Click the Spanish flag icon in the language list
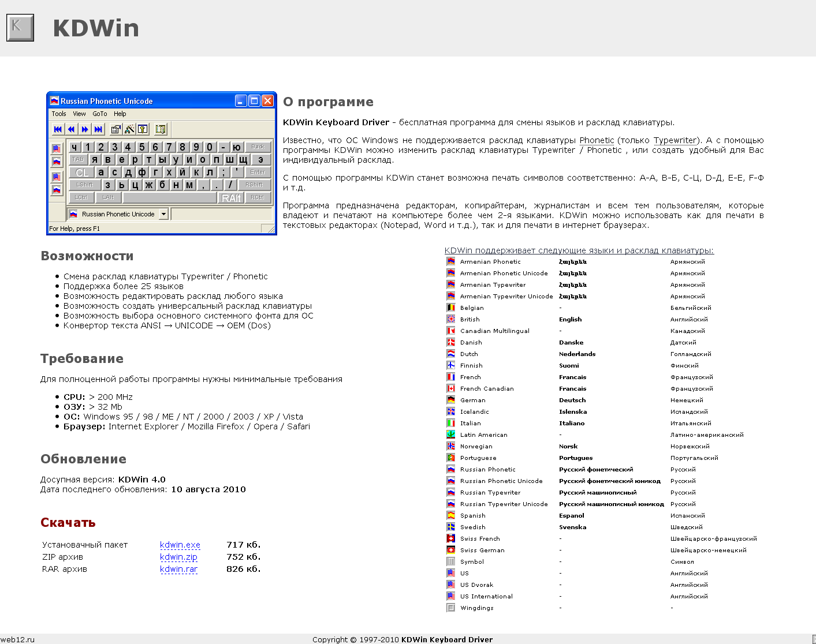The image size is (816, 644). (x=450, y=515)
